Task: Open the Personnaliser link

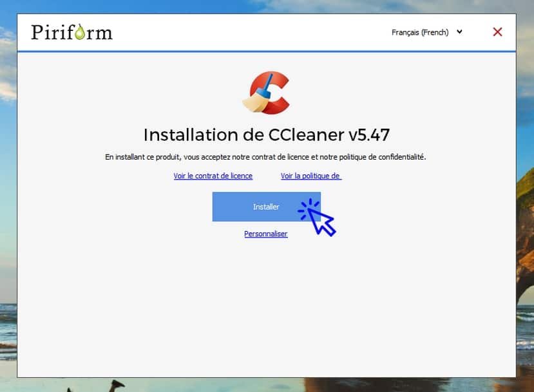Action: pos(265,234)
